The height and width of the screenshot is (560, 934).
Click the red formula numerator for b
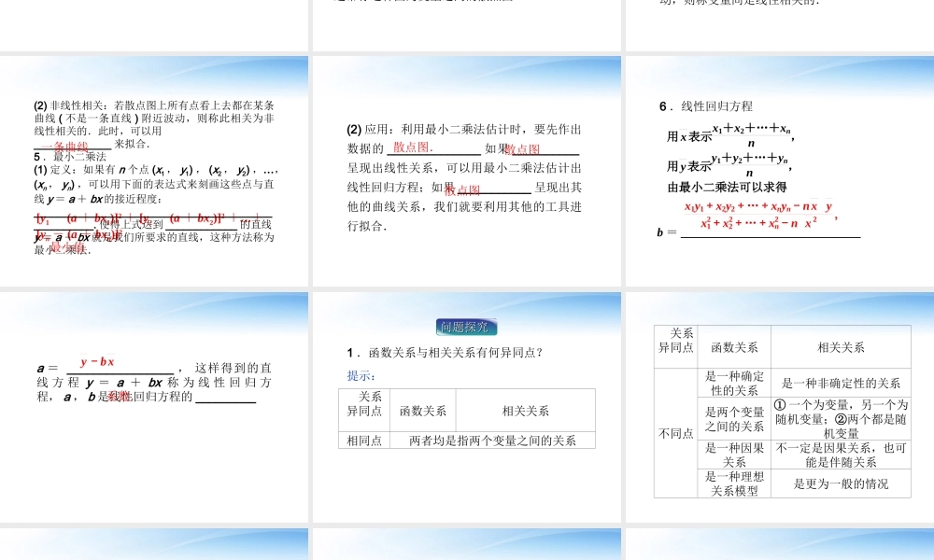click(757, 206)
